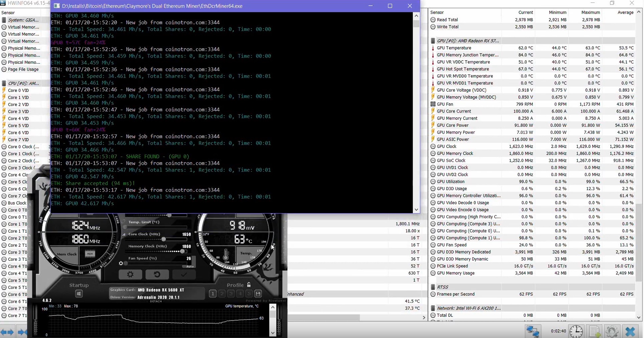Click the Startup icon in Afterburner
644x338 pixels.
pyautogui.click(x=78, y=294)
